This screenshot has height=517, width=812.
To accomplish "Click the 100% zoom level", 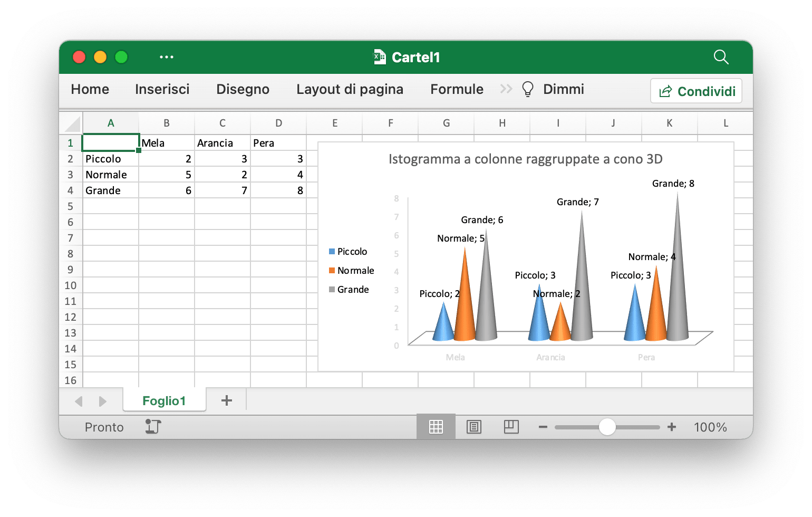I will click(x=710, y=427).
